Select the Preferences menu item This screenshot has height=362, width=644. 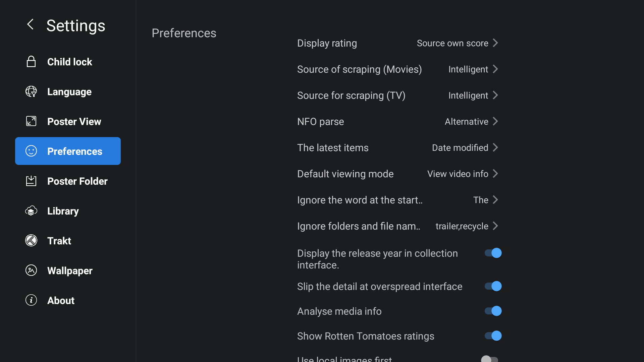(x=68, y=151)
